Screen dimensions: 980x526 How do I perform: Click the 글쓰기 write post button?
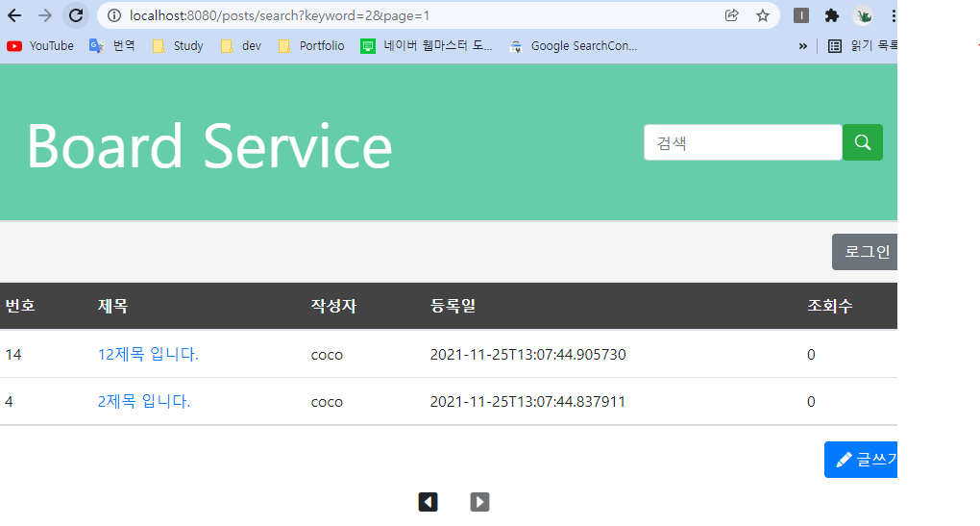pos(861,460)
